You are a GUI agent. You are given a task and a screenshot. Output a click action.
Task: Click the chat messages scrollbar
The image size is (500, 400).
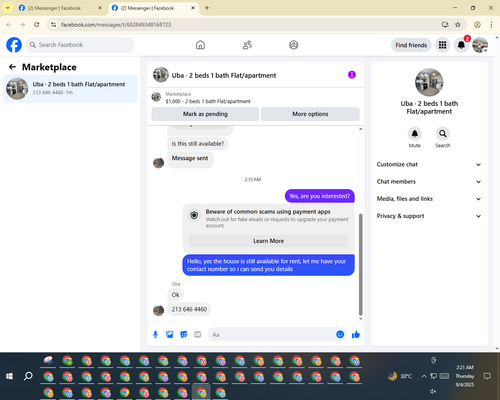click(x=360, y=265)
